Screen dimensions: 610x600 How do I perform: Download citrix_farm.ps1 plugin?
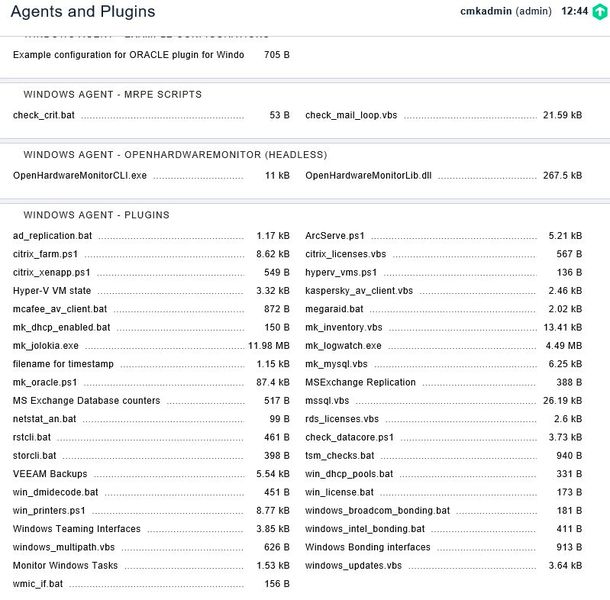pos(45,254)
